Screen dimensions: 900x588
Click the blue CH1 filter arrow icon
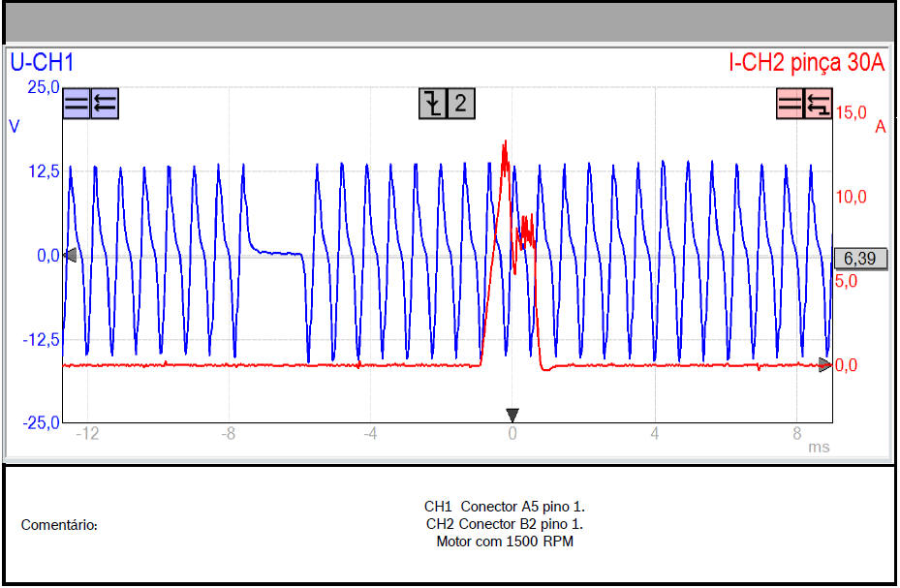[104, 103]
